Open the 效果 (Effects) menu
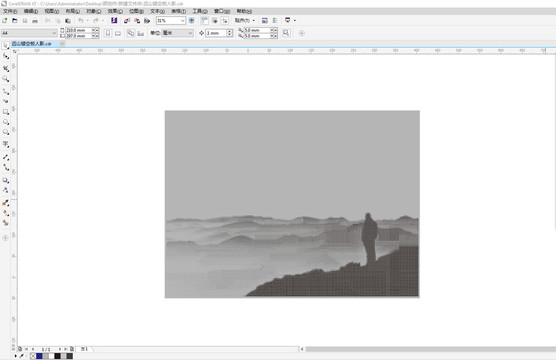The width and height of the screenshot is (556, 360). point(115,11)
